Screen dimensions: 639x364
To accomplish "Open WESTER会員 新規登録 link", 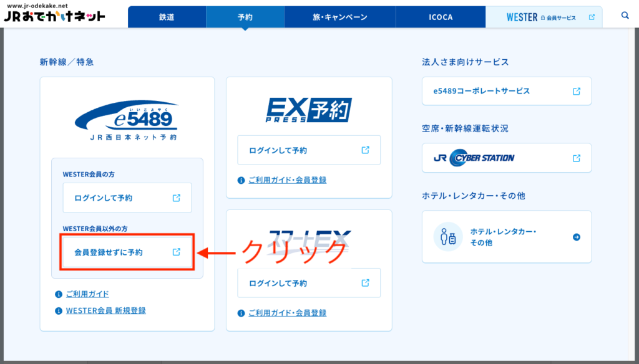I will [106, 310].
